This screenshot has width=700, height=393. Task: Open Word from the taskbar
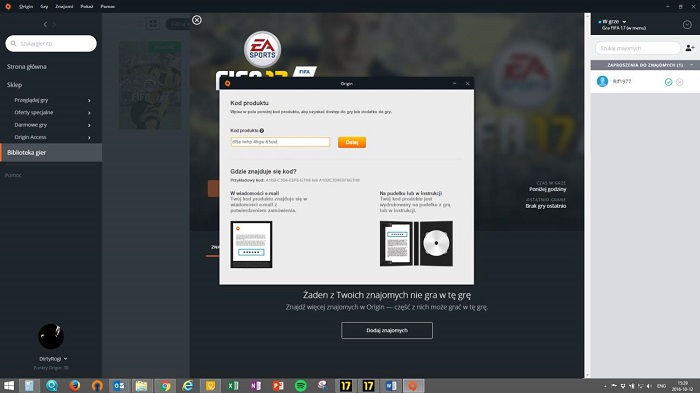point(391,385)
